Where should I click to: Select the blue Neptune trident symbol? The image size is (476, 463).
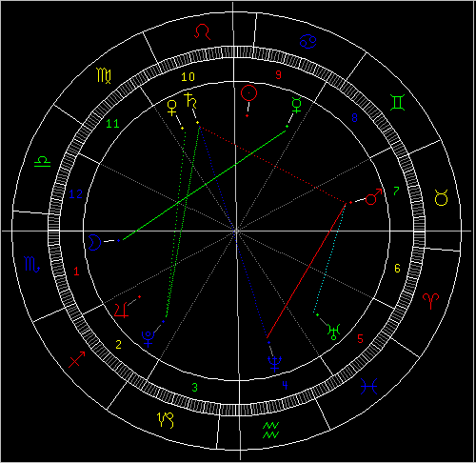coord(274,364)
